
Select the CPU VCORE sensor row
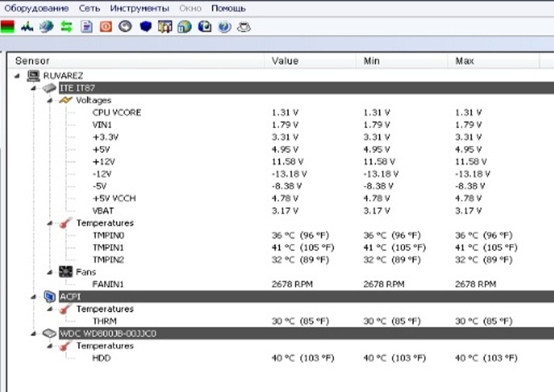click(116, 112)
